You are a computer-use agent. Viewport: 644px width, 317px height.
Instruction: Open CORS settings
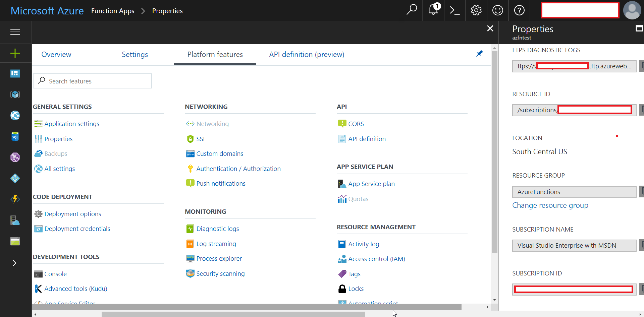[356, 124]
